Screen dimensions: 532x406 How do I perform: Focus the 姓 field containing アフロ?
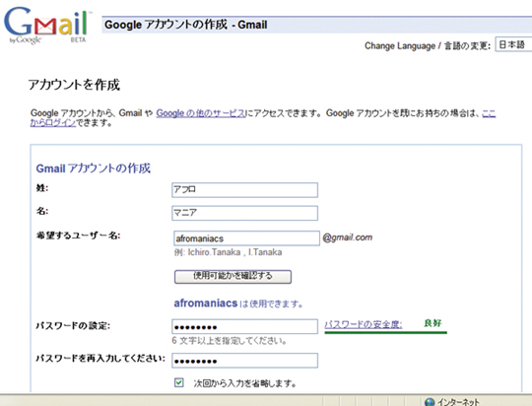[x=244, y=190]
